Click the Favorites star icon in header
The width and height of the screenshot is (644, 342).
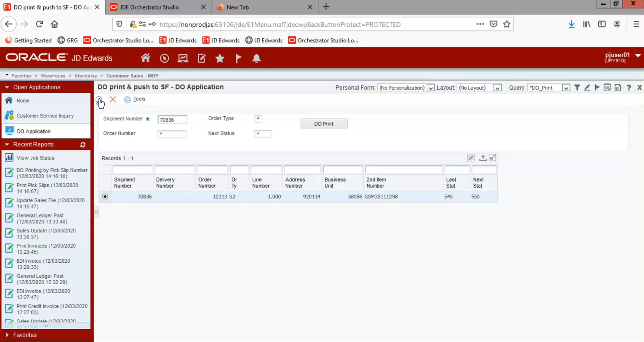pos(220,58)
